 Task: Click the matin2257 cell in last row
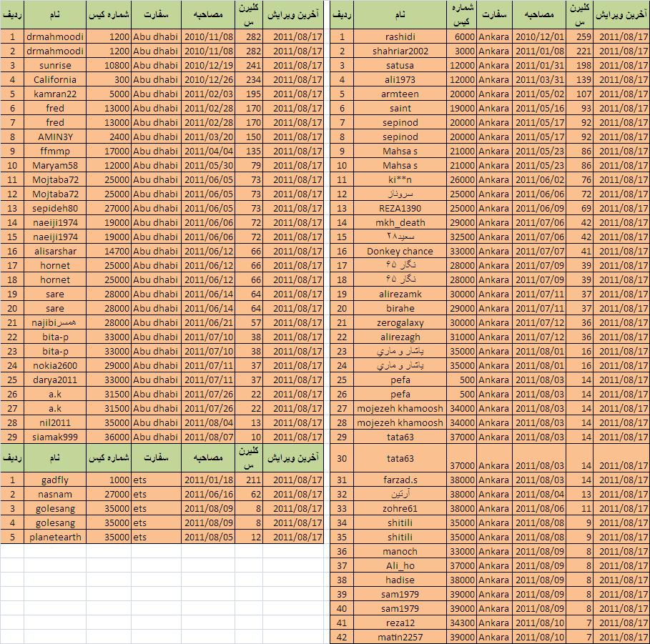[x=400, y=637]
